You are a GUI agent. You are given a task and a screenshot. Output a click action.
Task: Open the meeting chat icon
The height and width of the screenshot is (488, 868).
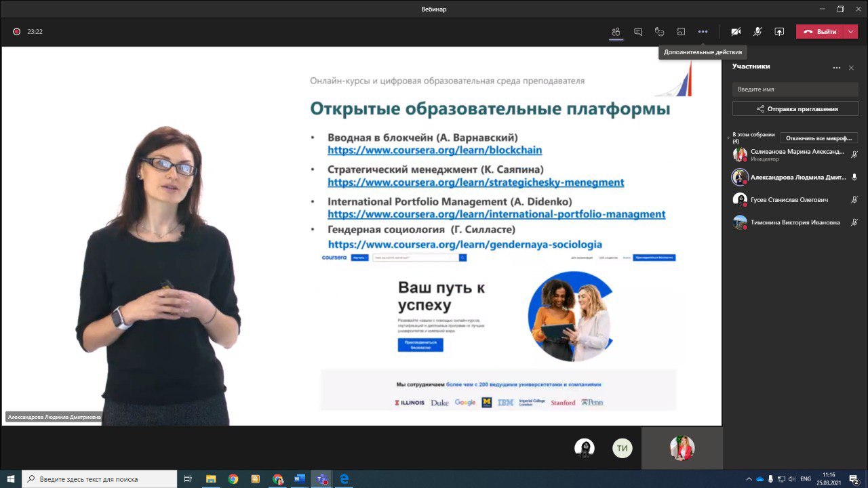click(637, 32)
